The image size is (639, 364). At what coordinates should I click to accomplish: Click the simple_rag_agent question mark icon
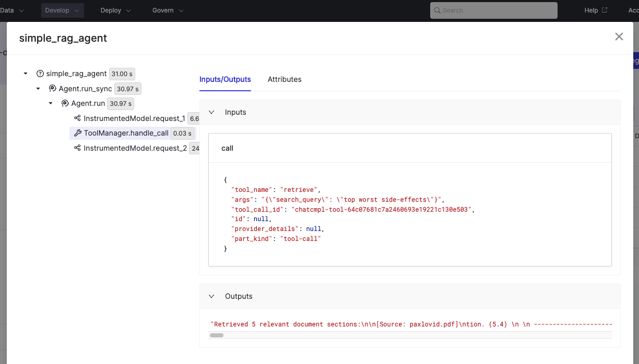(x=40, y=74)
